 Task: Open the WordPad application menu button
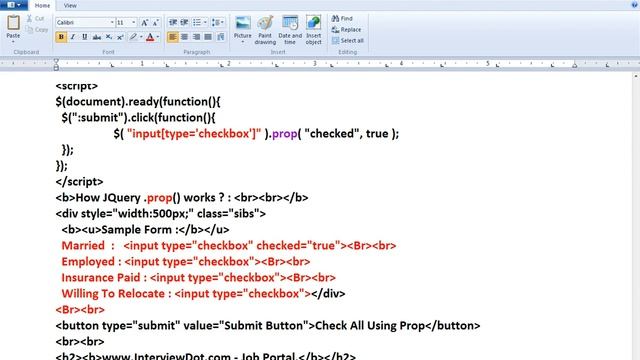pos(14,5)
